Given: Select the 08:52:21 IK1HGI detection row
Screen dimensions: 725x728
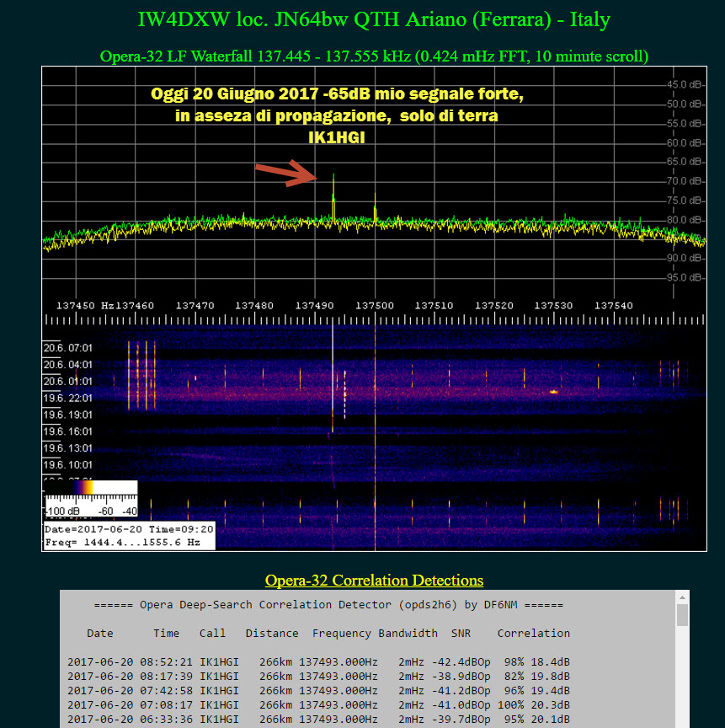Looking at the screenshot, I should 318,662.
